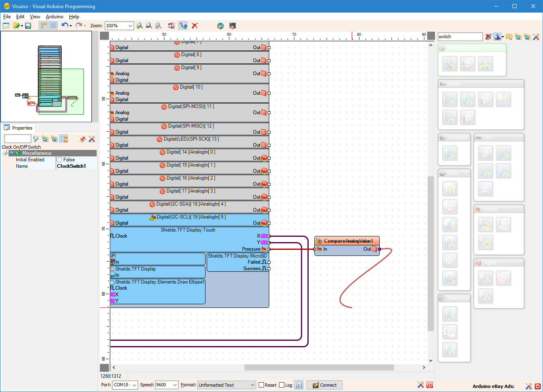Click the zoom out magnifier icon

tap(149, 26)
